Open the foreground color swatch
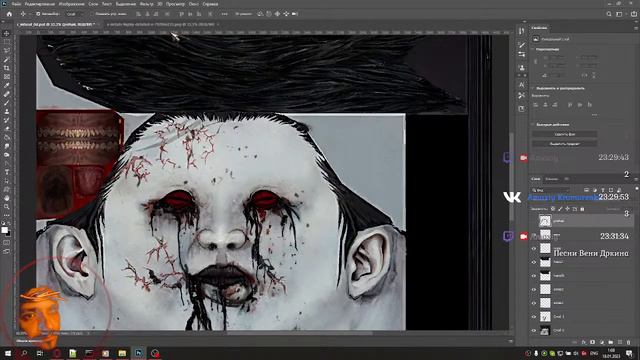Image resolution: width=640 pixels, height=360 pixels. pos(5,230)
